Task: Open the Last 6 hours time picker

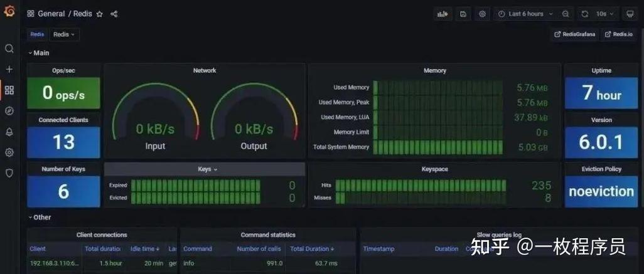Action: pyautogui.click(x=525, y=14)
